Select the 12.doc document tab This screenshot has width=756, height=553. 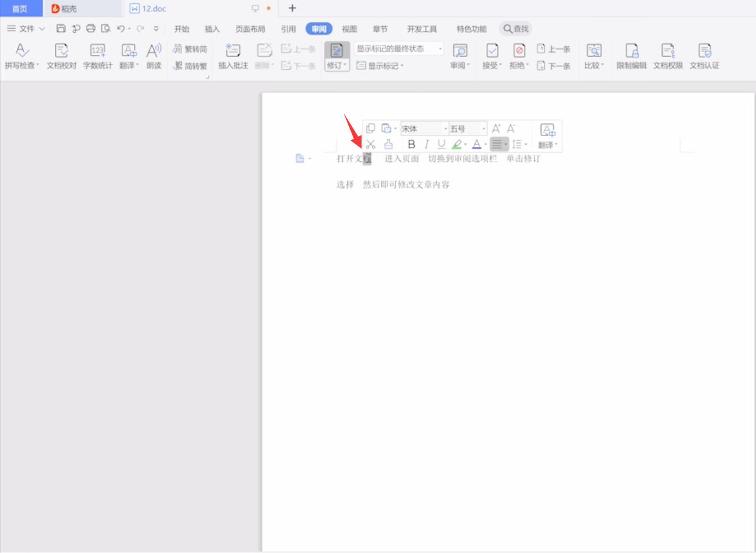tap(201, 8)
